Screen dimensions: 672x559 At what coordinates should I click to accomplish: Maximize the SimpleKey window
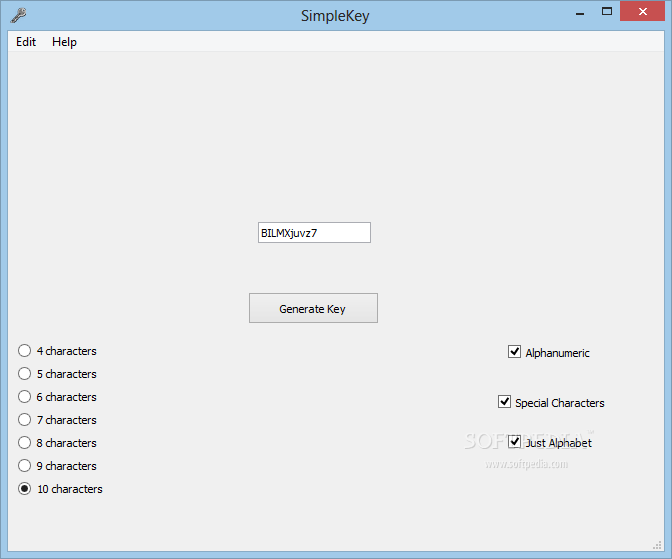(x=607, y=12)
